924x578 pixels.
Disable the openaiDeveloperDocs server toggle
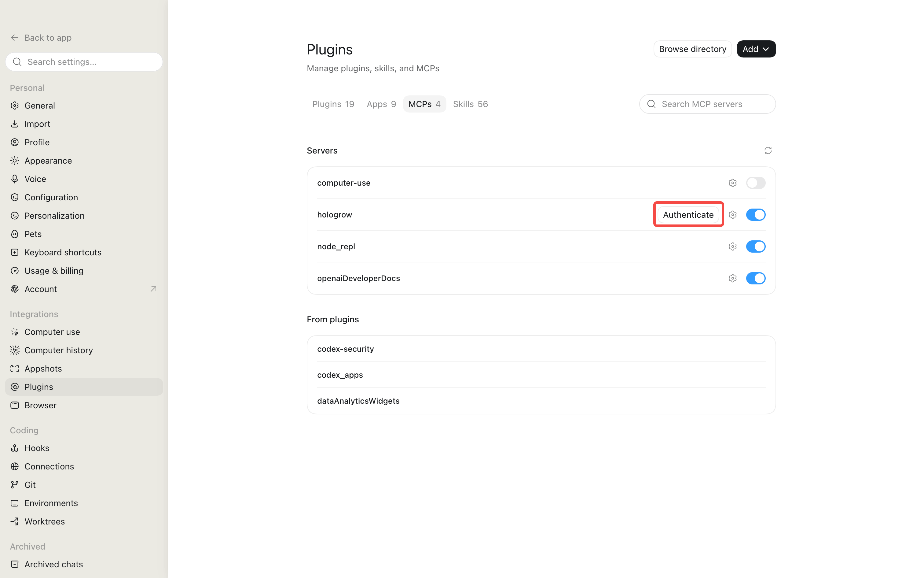(755, 278)
